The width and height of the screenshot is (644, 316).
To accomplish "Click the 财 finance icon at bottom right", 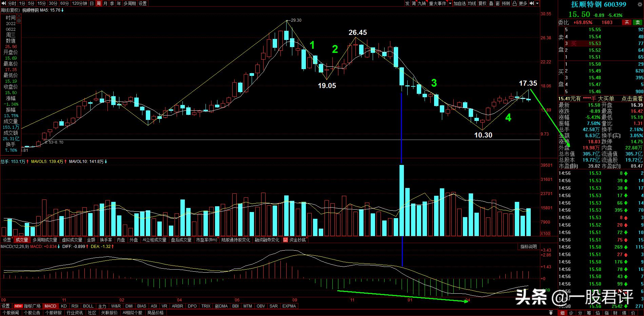I will tap(615, 313).
